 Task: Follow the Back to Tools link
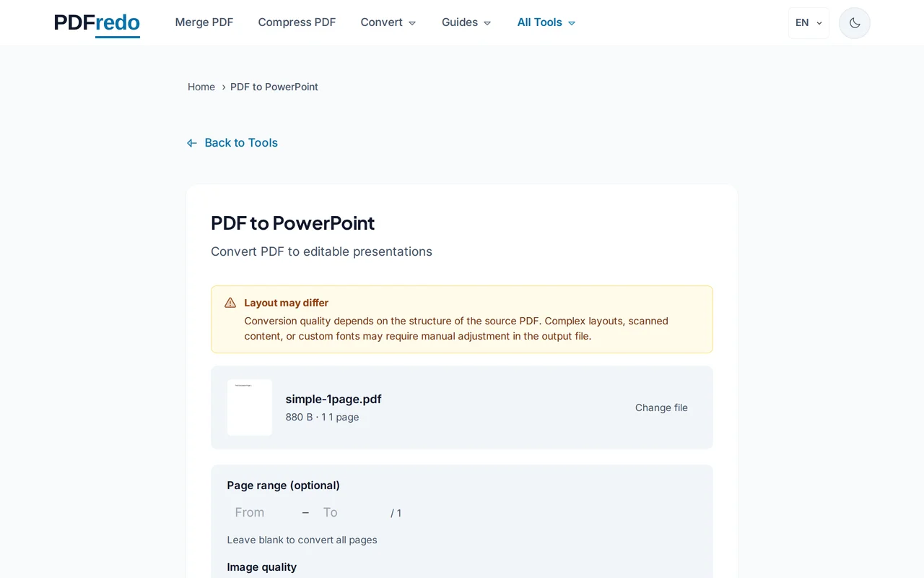[x=240, y=142]
